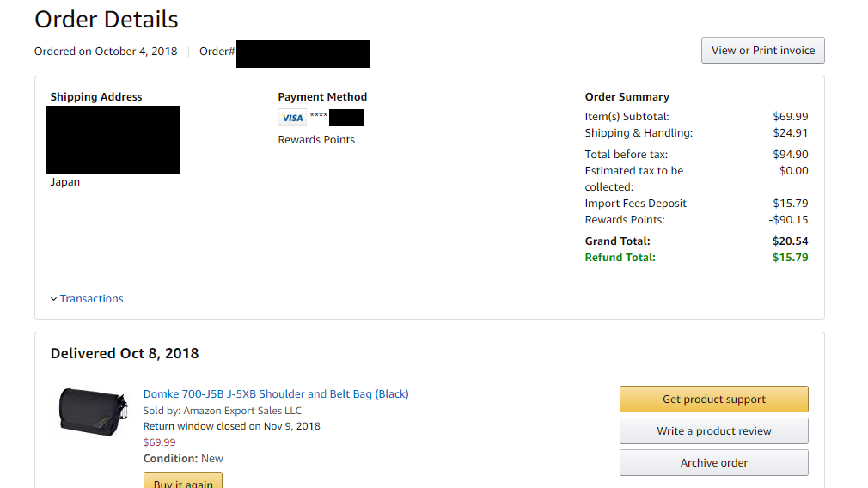The height and width of the screenshot is (488, 868).
Task: Click Sold by Amazon Export Sales LLC text
Action: point(222,411)
